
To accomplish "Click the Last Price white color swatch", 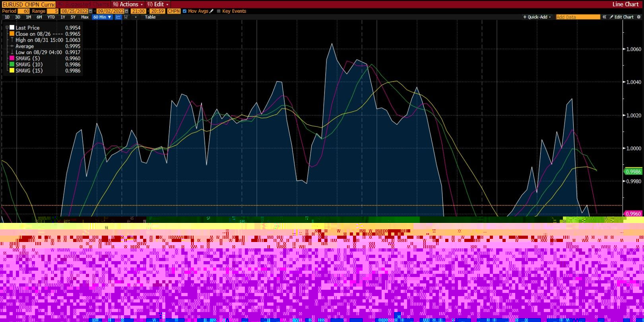I will click(x=12, y=27).
